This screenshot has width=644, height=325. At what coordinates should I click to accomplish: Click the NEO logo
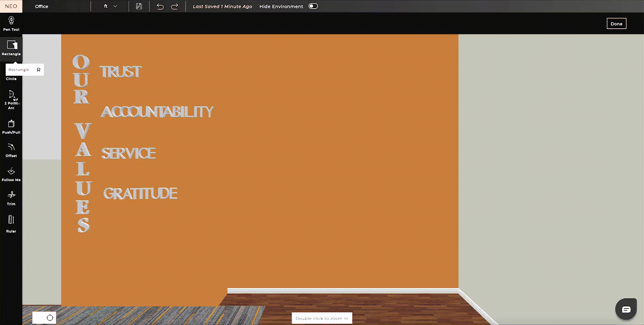[11, 6]
